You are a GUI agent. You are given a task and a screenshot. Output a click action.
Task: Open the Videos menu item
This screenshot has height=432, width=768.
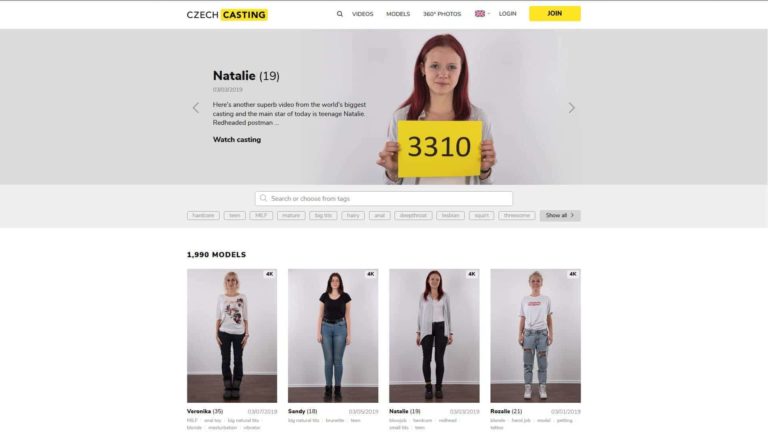[362, 14]
